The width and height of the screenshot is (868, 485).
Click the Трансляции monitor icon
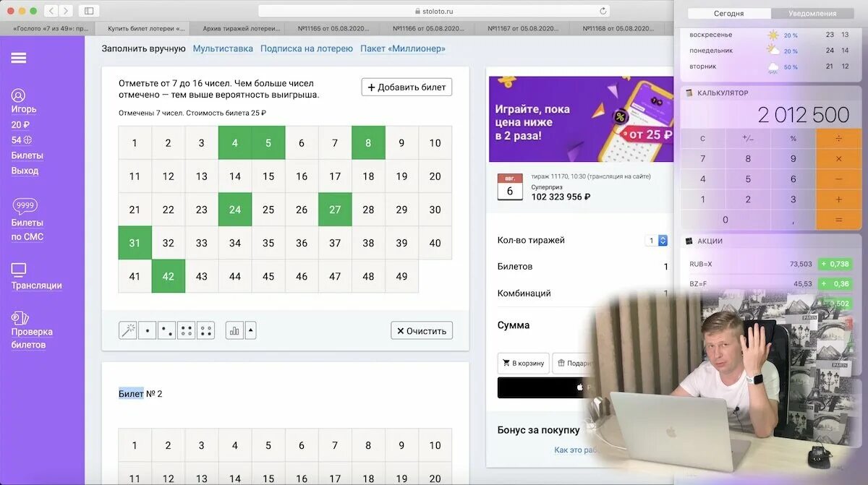point(19,270)
